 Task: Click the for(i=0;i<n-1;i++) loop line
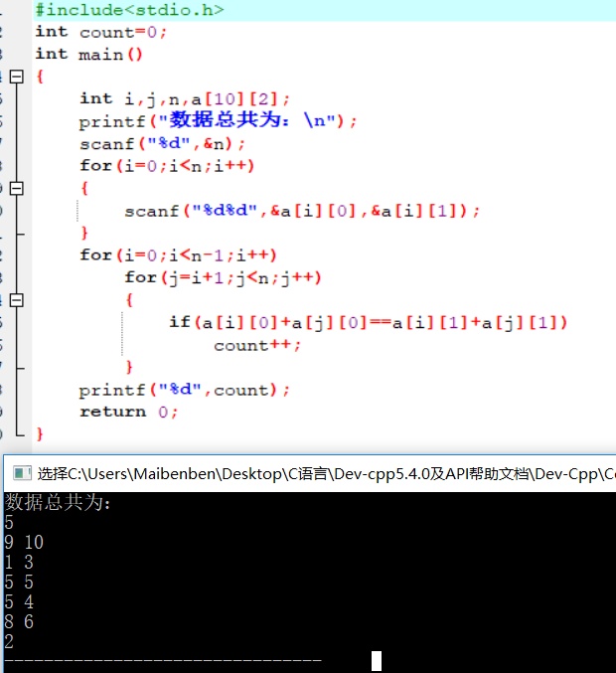coord(178,255)
